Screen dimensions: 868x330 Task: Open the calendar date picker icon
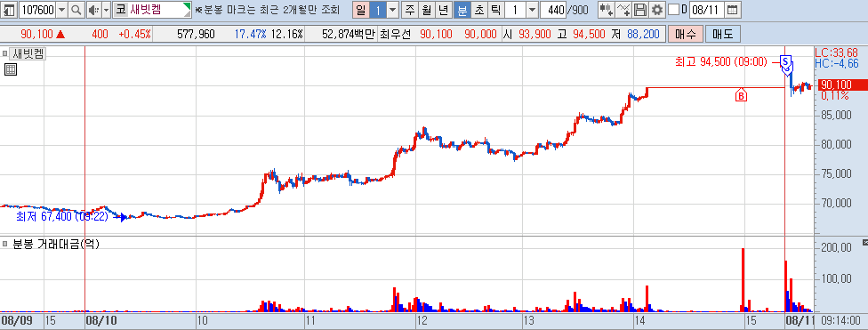point(732,10)
